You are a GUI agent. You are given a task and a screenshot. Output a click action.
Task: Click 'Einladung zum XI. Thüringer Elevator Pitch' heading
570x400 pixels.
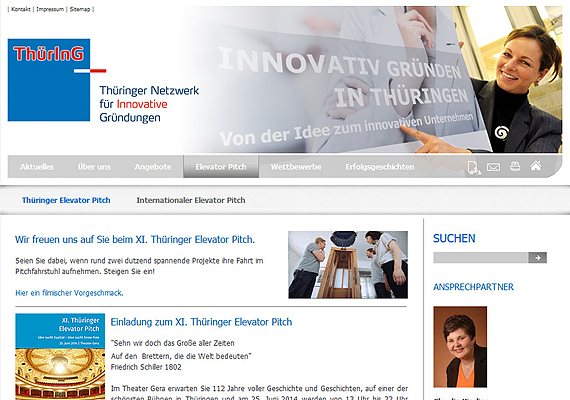point(201,322)
